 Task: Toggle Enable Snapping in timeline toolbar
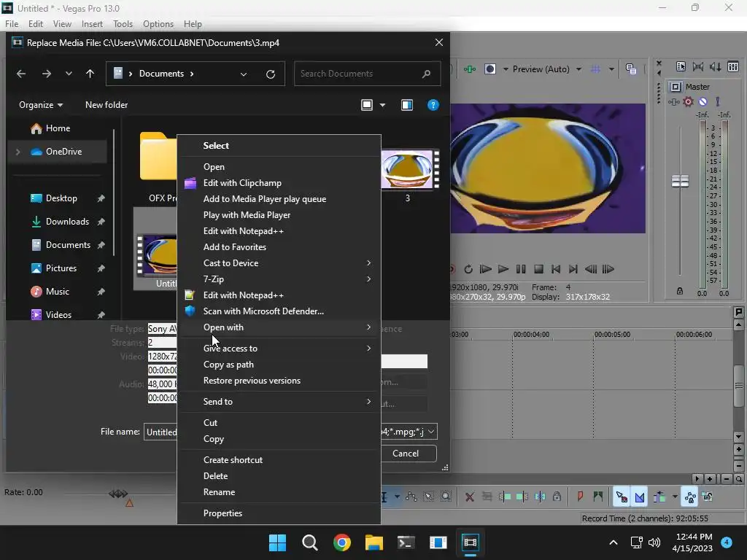(x=622, y=497)
